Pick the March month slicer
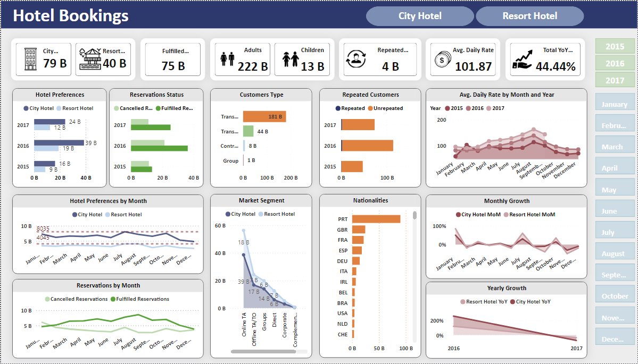 615,144
